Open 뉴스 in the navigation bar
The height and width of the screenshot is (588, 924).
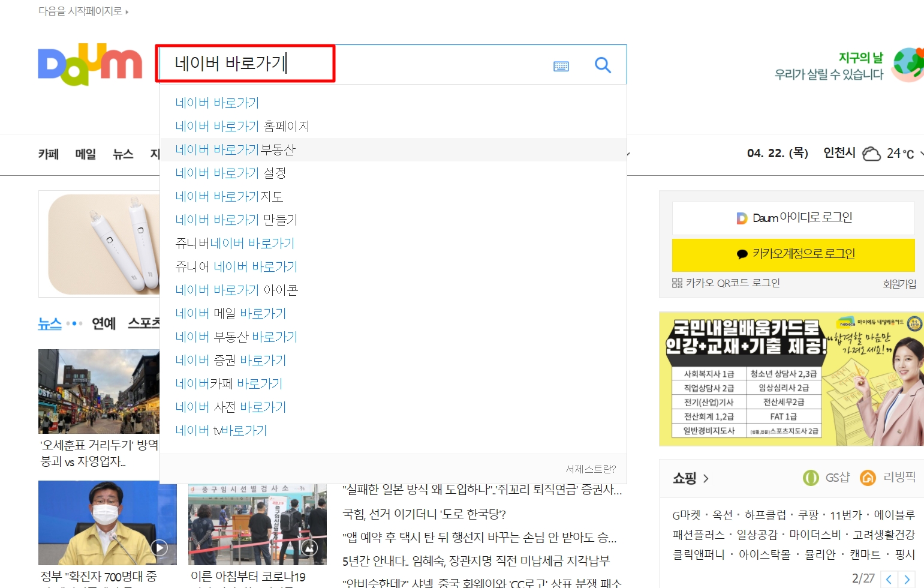[123, 154]
